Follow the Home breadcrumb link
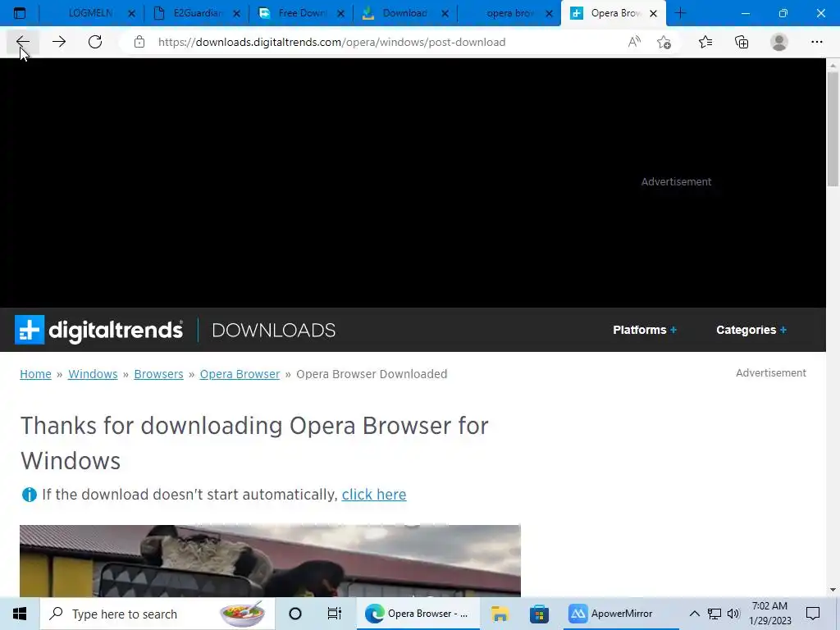840x630 pixels. point(35,374)
